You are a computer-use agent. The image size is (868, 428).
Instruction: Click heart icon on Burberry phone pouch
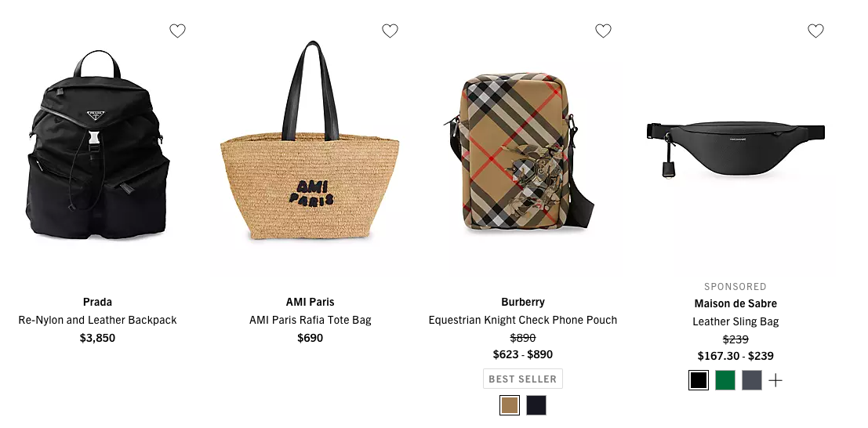pyautogui.click(x=604, y=31)
